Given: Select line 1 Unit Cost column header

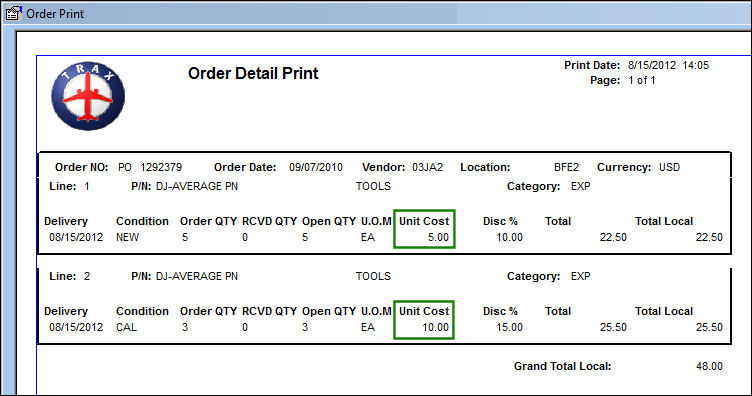Looking at the screenshot, I should (x=424, y=221).
